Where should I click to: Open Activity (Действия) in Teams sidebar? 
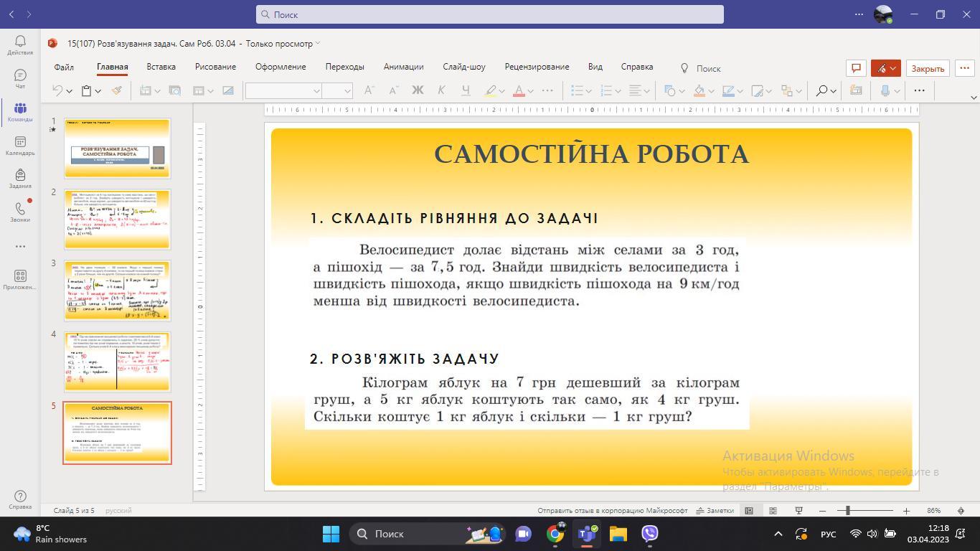click(20, 45)
